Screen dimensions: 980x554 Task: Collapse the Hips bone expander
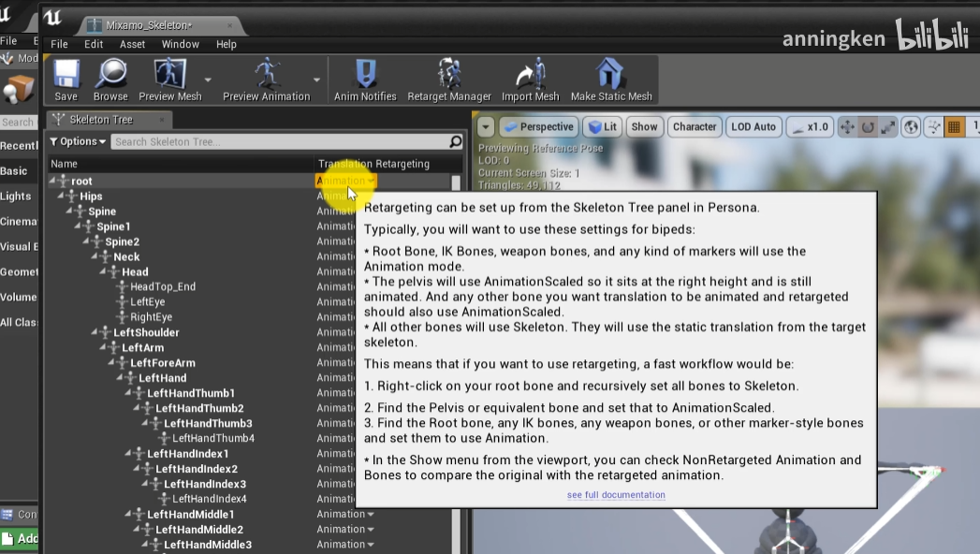[61, 196]
